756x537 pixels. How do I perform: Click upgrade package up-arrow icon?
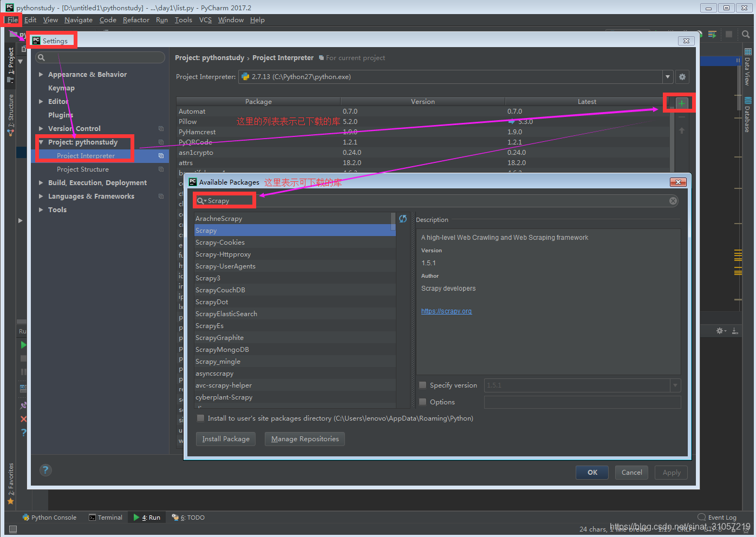pyautogui.click(x=682, y=130)
